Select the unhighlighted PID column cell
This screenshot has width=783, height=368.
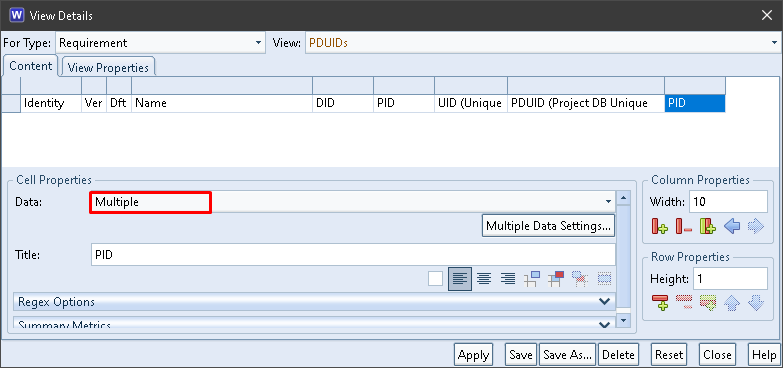pos(404,103)
